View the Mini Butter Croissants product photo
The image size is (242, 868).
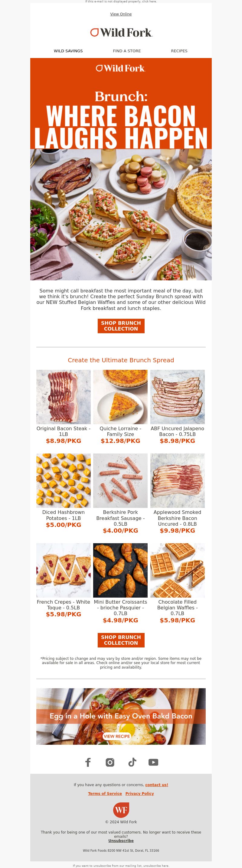click(120, 570)
